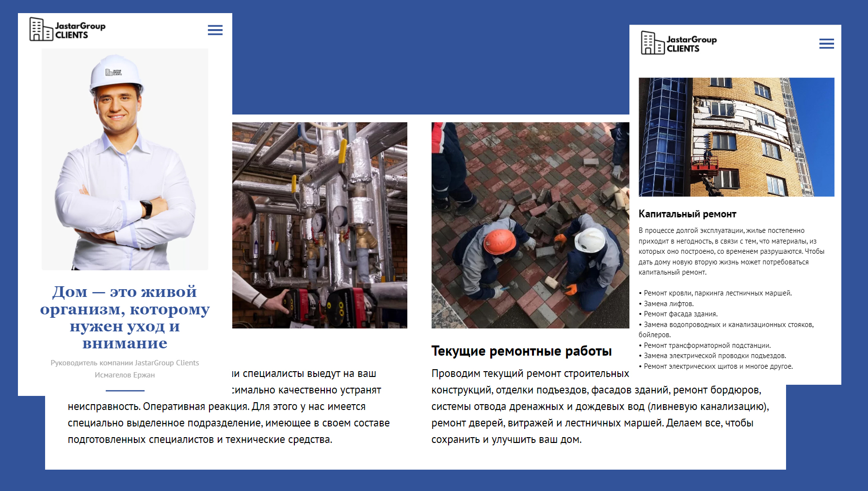Click the building logo icon in left panel
This screenshot has height=491, width=868.
point(41,29)
